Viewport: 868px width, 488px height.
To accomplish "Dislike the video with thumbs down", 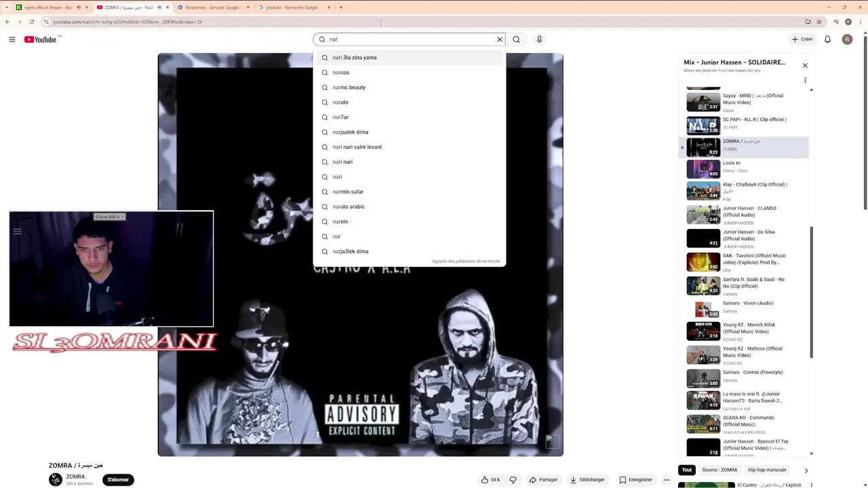I will [x=513, y=480].
